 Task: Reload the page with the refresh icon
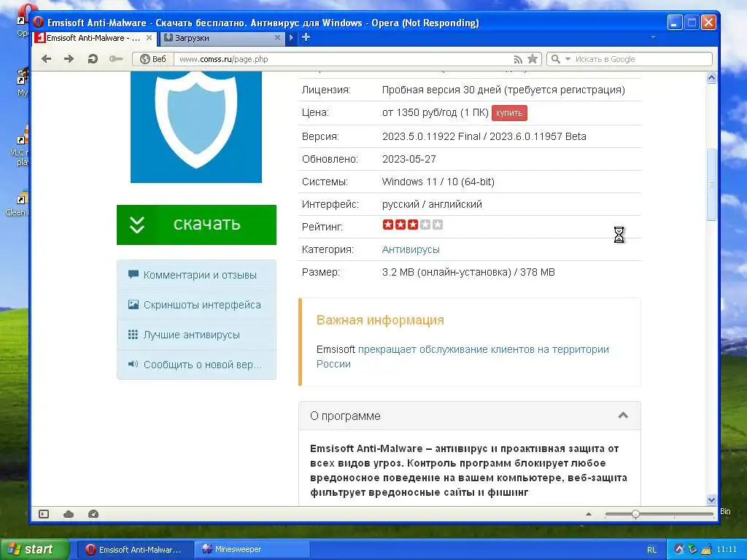point(93,59)
